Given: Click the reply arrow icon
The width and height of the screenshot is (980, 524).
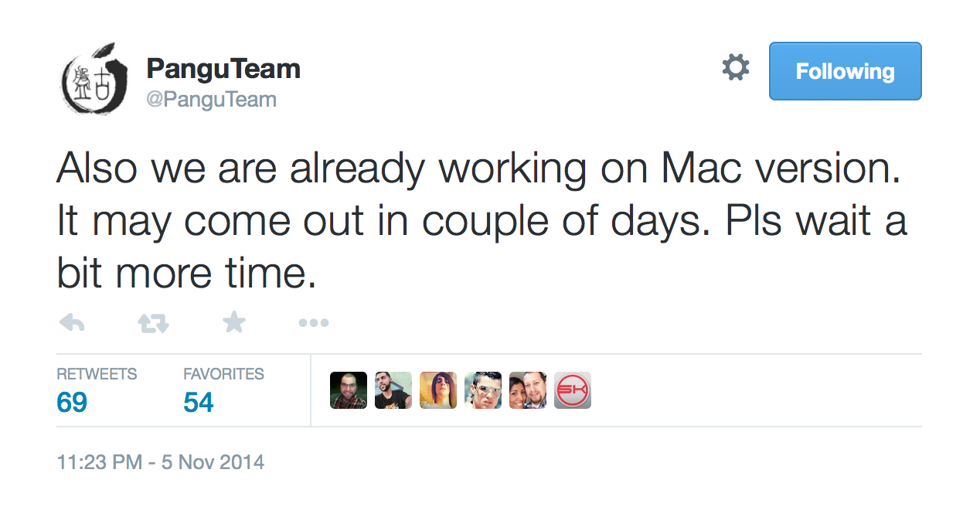Looking at the screenshot, I should pyautogui.click(x=72, y=323).
